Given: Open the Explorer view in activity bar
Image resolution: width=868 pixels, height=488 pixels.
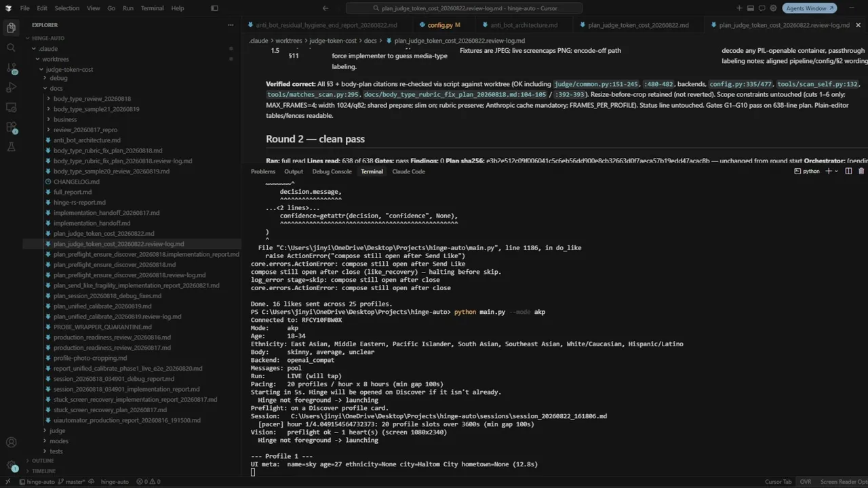Looking at the screenshot, I should [11, 28].
